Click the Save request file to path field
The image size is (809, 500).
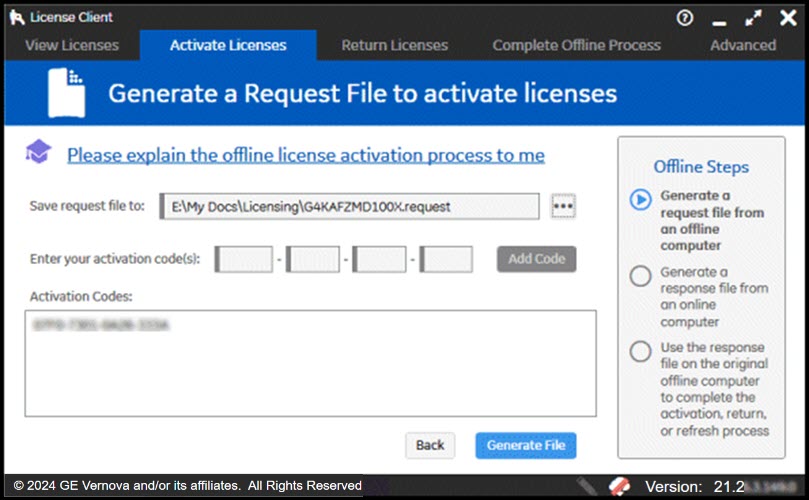(x=349, y=206)
